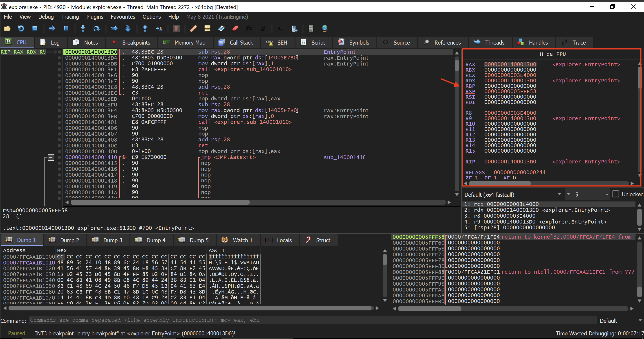Step over with the curved arrow icon
The height and width of the screenshot is (339, 644).
click(x=96, y=29)
